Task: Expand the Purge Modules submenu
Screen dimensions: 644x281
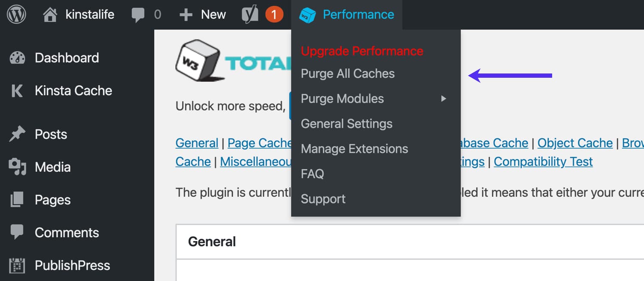Action: (342, 98)
